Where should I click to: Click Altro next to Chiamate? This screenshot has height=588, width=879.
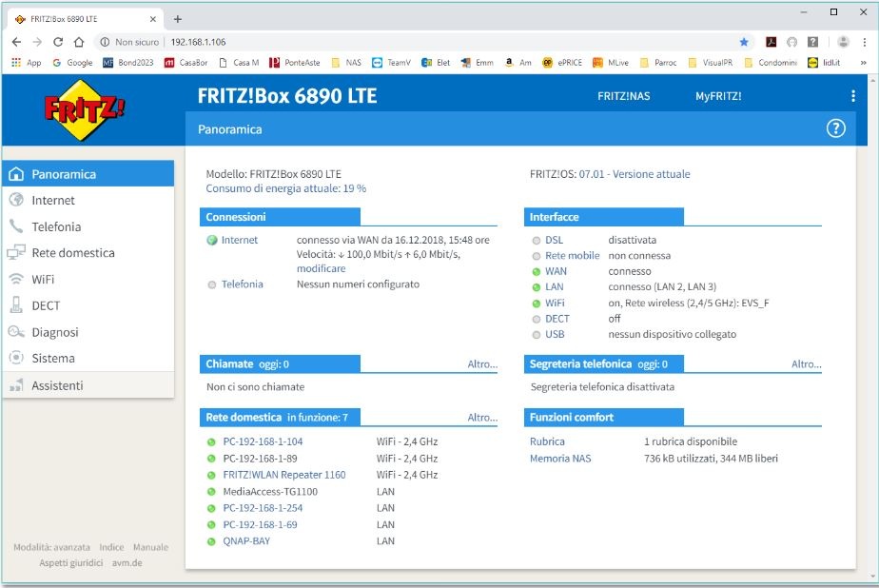481,364
